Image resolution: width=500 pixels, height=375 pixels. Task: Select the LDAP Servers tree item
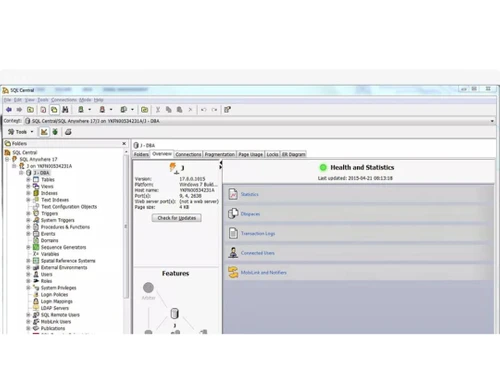click(55, 308)
